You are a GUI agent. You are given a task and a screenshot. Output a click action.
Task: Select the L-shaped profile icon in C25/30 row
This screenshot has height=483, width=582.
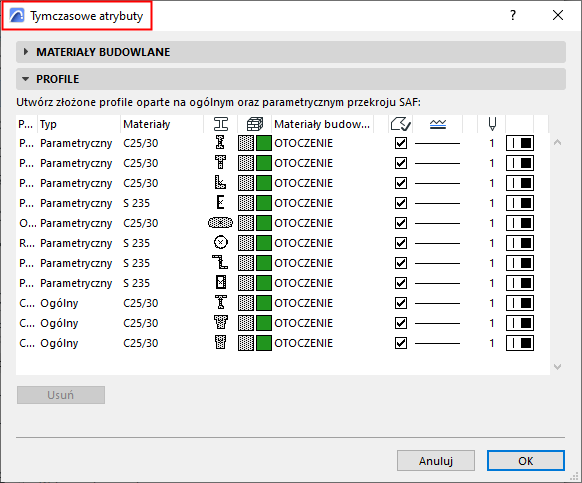coord(220,183)
